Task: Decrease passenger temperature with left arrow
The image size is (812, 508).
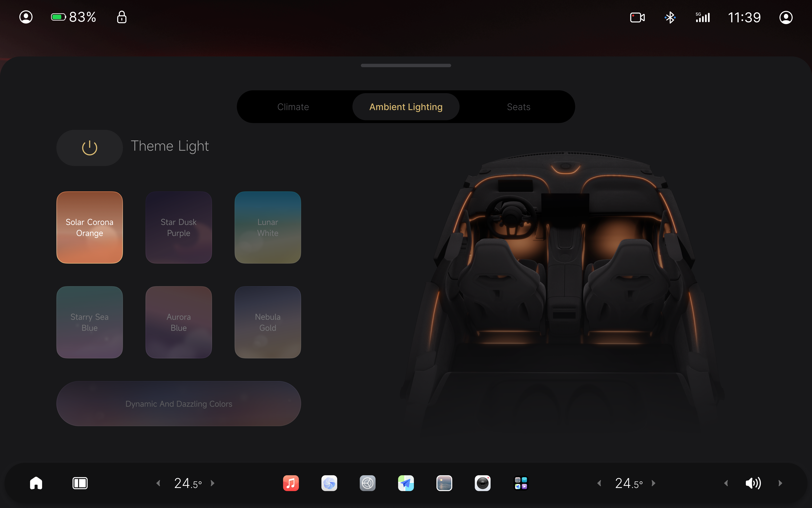Action: coord(599,483)
